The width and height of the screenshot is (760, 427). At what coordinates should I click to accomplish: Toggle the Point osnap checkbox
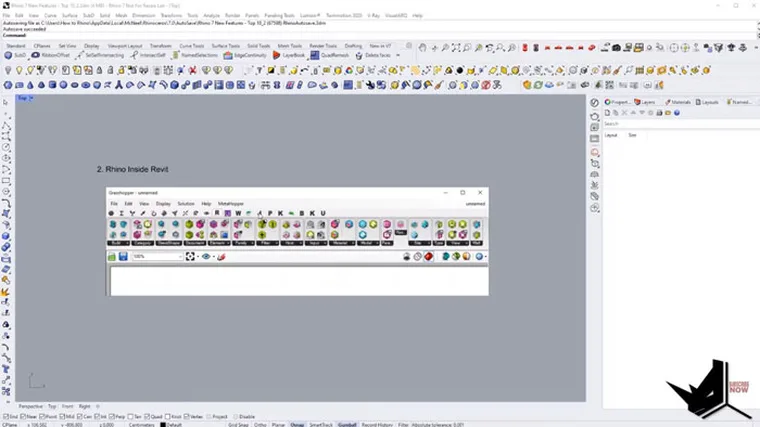point(42,417)
